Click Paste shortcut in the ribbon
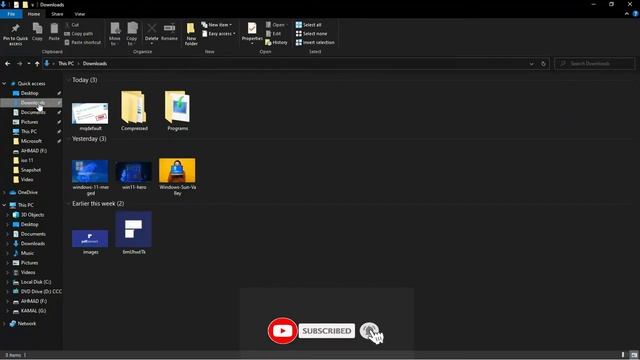 point(83,42)
